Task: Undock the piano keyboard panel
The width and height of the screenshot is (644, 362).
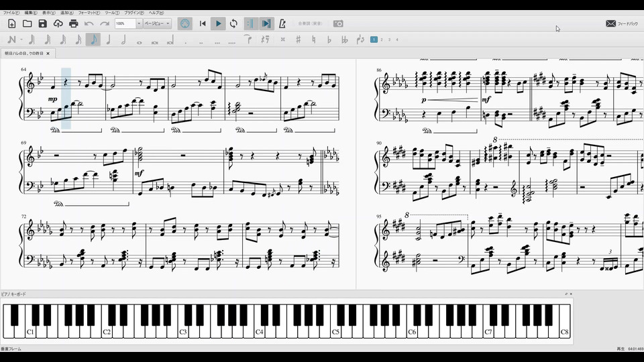Action: coord(566,294)
